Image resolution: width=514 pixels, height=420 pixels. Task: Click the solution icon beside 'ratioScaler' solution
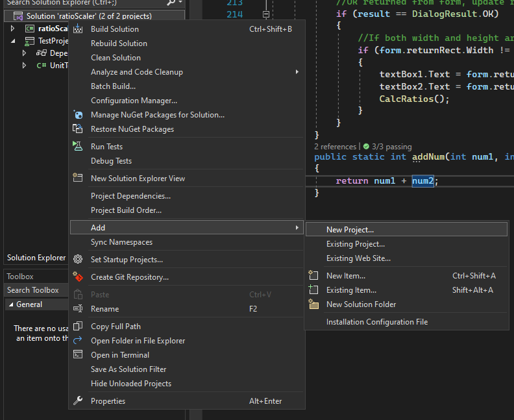tap(18, 16)
